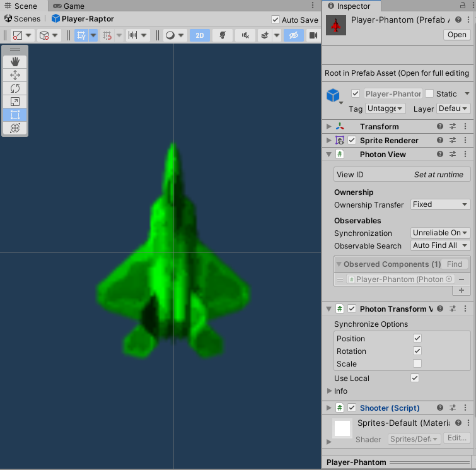Open scene camera settings icon

pyautogui.click(x=313, y=35)
